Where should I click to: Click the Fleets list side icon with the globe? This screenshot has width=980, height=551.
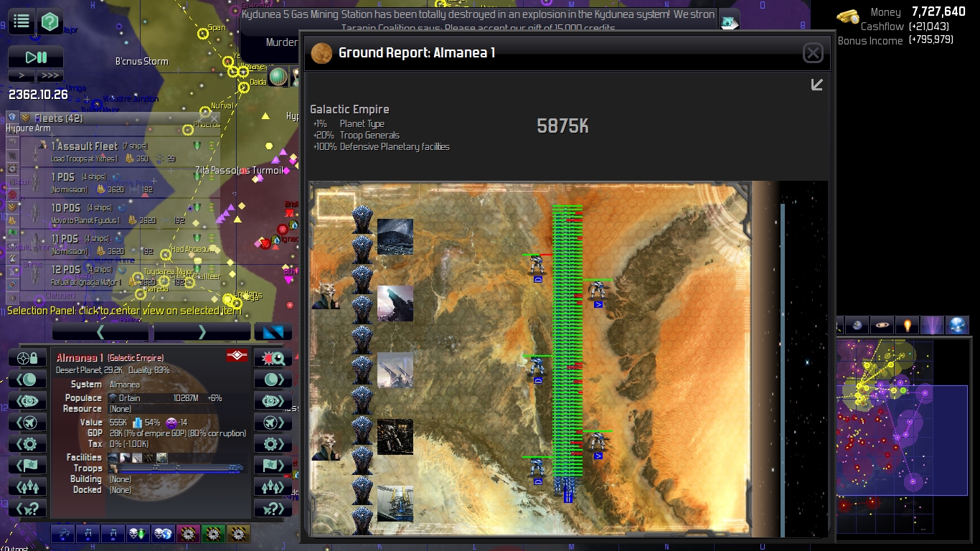tap(12, 118)
